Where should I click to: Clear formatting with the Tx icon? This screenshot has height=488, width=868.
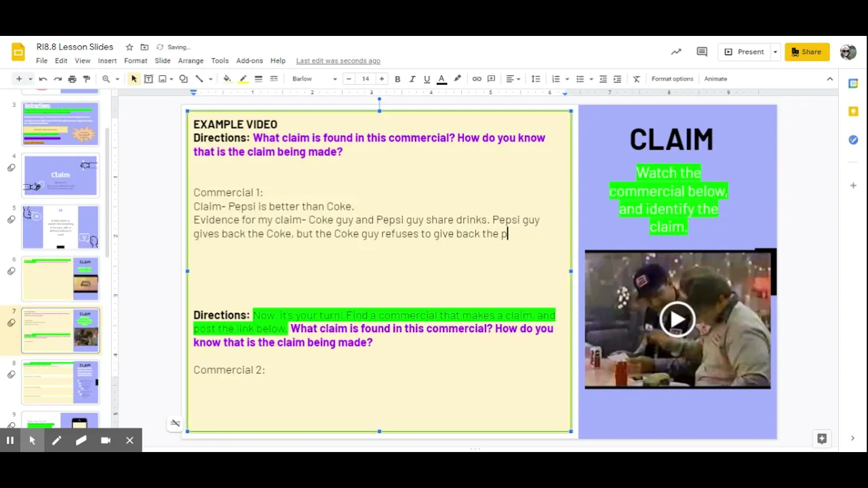pos(636,79)
